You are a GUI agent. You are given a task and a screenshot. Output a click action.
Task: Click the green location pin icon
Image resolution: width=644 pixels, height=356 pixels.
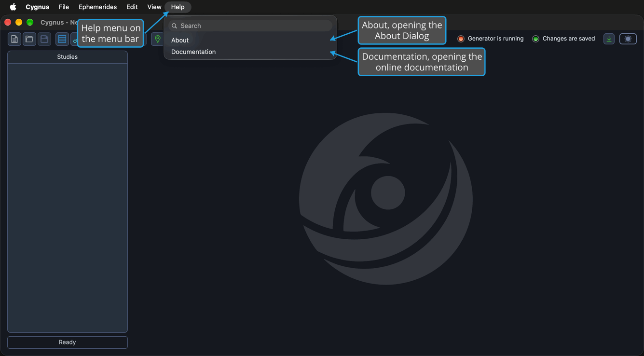[158, 39]
